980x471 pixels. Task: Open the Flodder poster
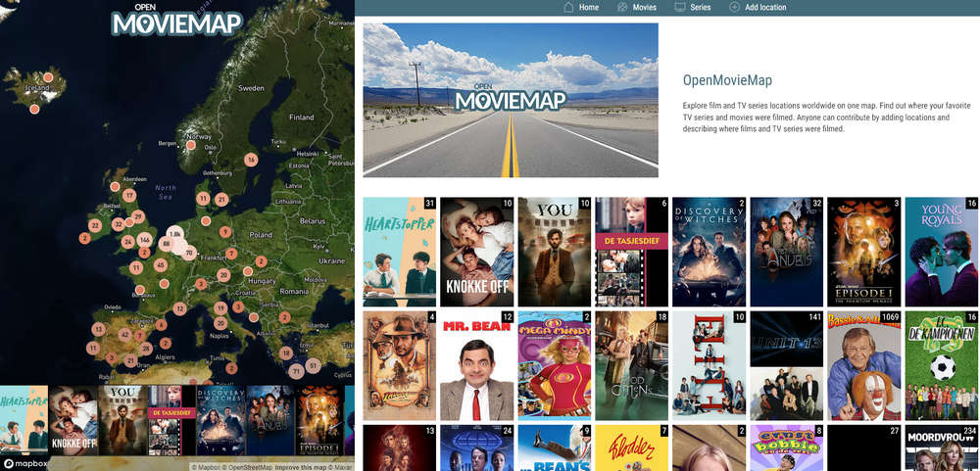click(632, 447)
